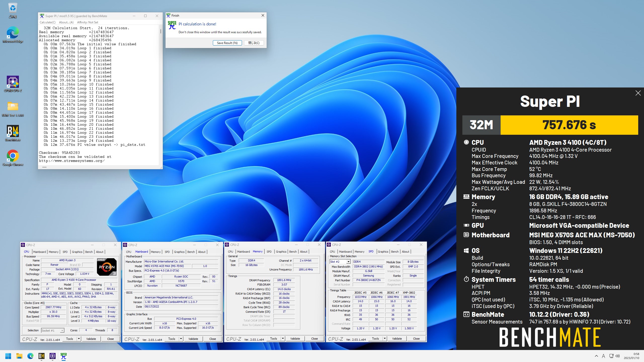Open File Explorer from taskbar
The image size is (644, 362).
[x=19, y=356]
